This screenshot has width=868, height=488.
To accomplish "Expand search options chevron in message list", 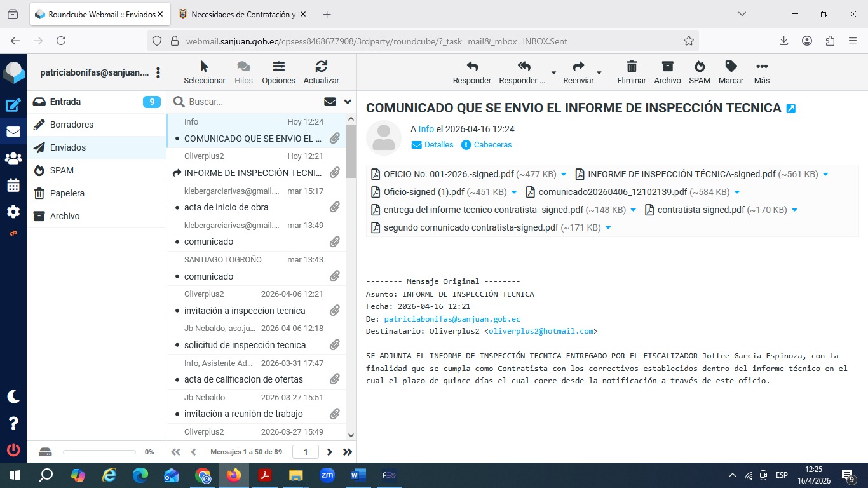I will click(348, 102).
